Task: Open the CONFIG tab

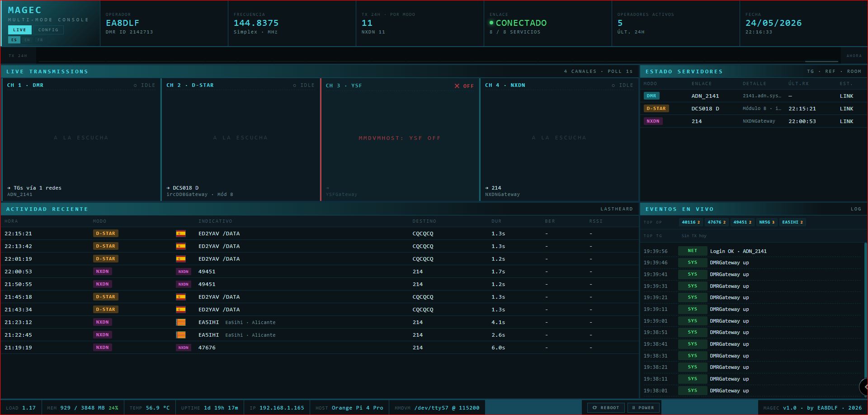Action: [48, 30]
